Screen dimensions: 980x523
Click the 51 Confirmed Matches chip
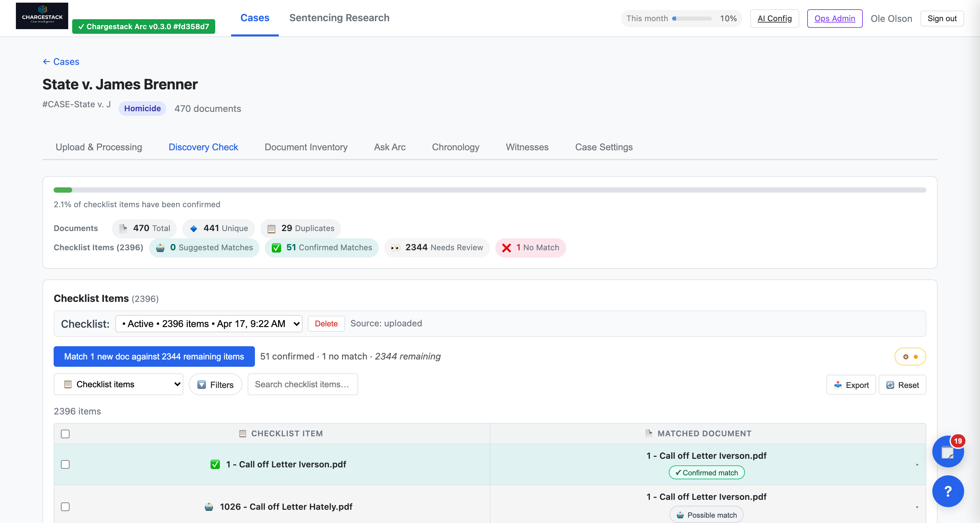pos(322,248)
